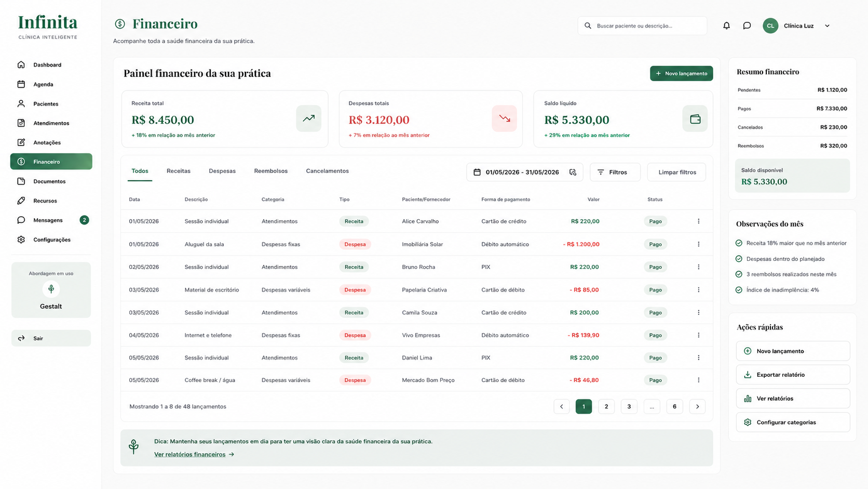Viewport: 868px width, 489px height.
Task: Open Documentos in the sidebar
Action: pyautogui.click(x=51, y=181)
